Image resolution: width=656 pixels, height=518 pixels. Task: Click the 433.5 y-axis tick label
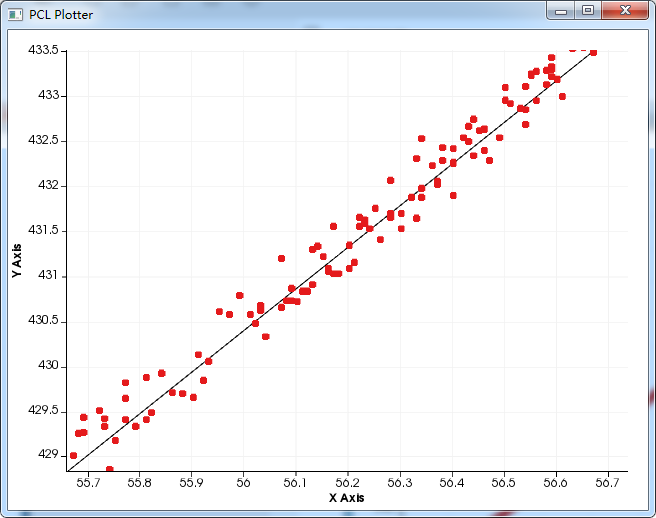click(x=44, y=50)
